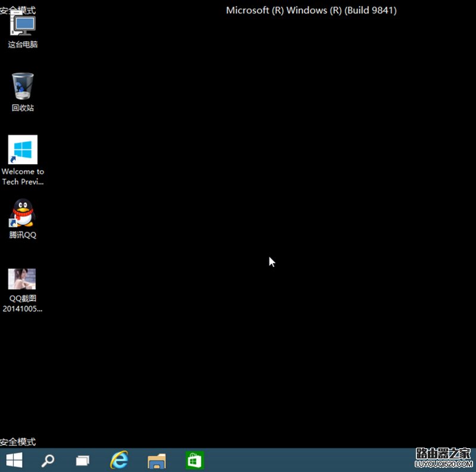Select the 腾讯QQ label text
The height and width of the screenshot is (472, 476).
pyautogui.click(x=21, y=235)
